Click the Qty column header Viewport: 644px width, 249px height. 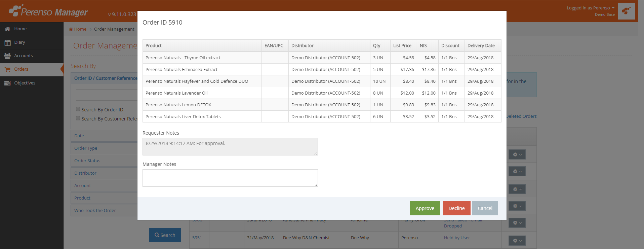pyautogui.click(x=380, y=45)
